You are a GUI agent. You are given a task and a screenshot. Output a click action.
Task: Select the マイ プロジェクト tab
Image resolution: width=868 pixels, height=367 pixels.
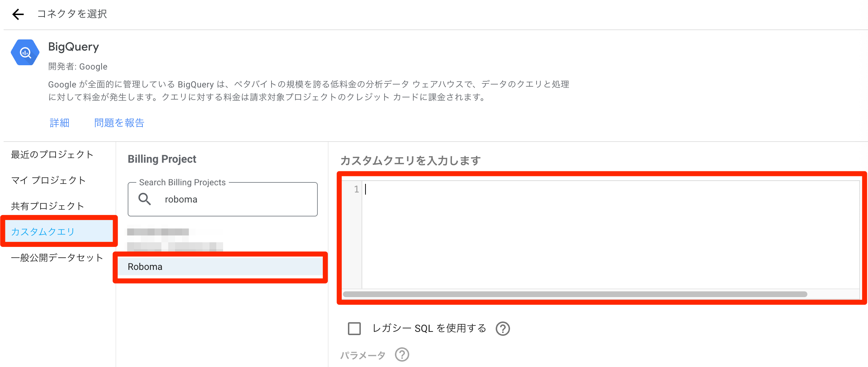tap(48, 180)
